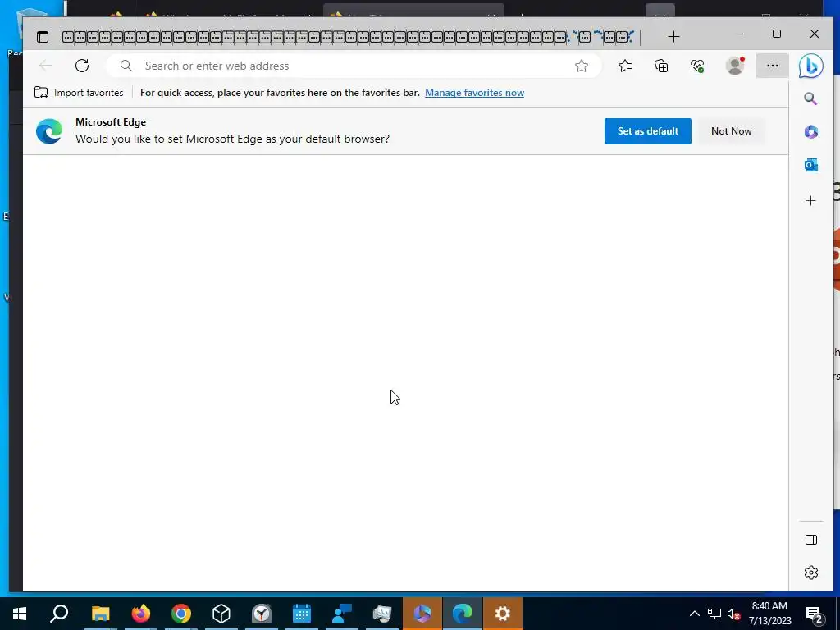Image resolution: width=840 pixels, height=630 pixels.
Task: Open Outlook sidebar icon
Action: point(810,165)
